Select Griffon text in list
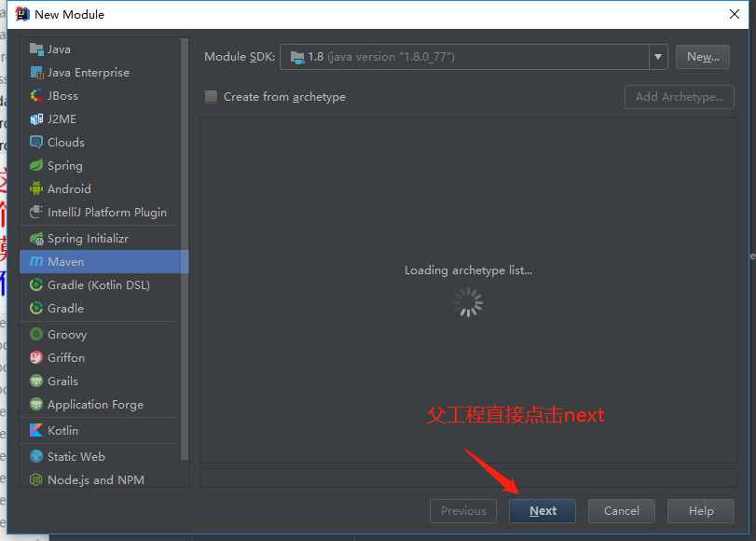 pyautogui.click(x=66, y=357)
